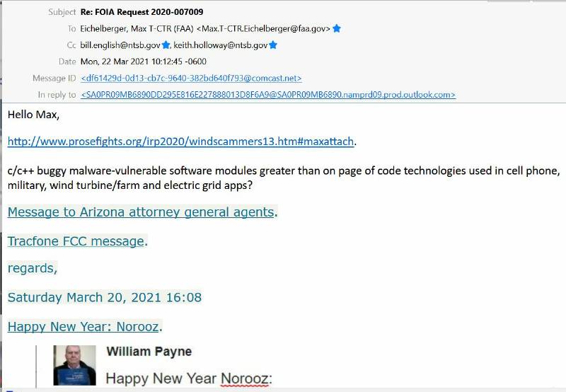
Task: Click star icon beside Max Eichelberger's address
Action: pos(337,28)
